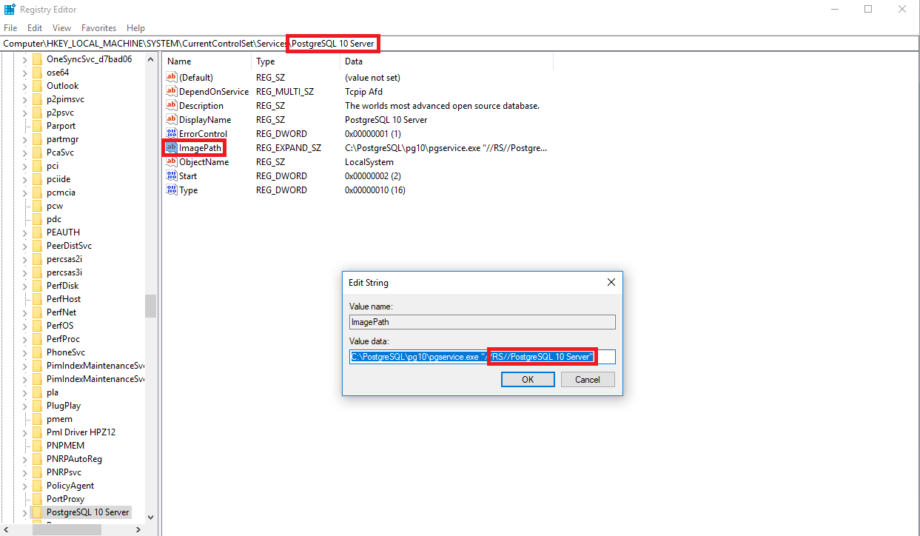Image resolution: width=920 pixels, height=536 pixels.
Task: Expand the PostgreSQL 10 Server key
Action: pyautogui.click(x=25, y=512)
